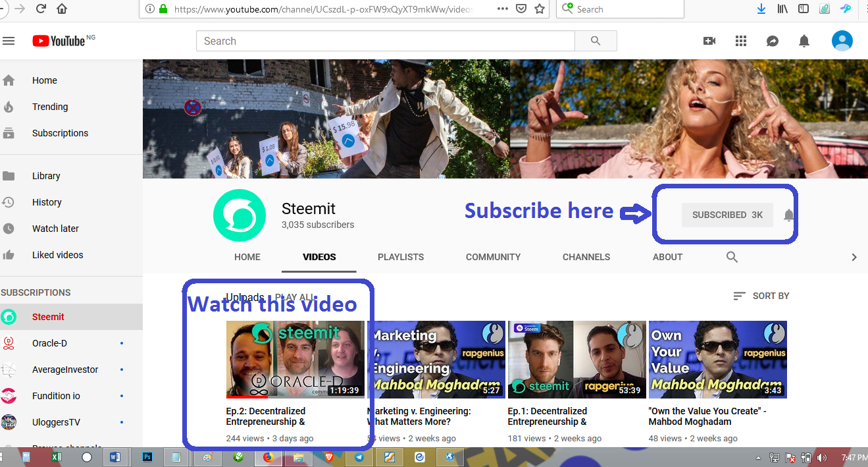This screenshot has height=467, width=868.
Task: Click the blue key extension icon
Action: click(x=846, y=9)
